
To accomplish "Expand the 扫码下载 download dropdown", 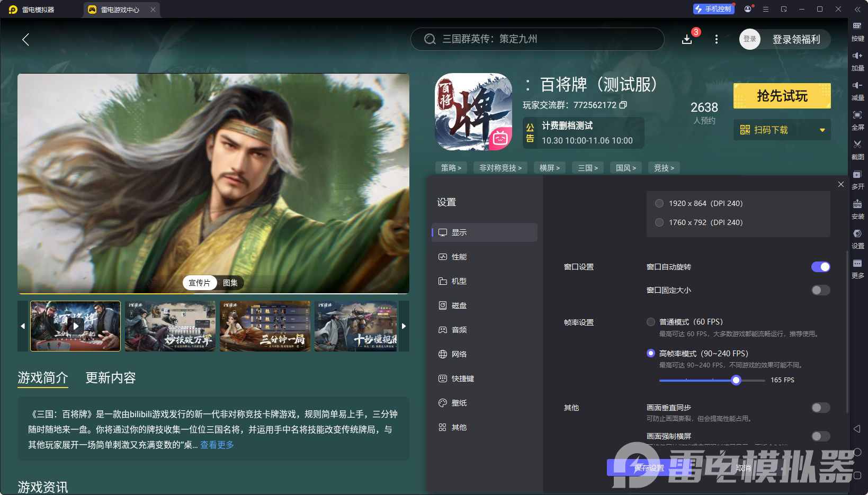I will 822,130.
